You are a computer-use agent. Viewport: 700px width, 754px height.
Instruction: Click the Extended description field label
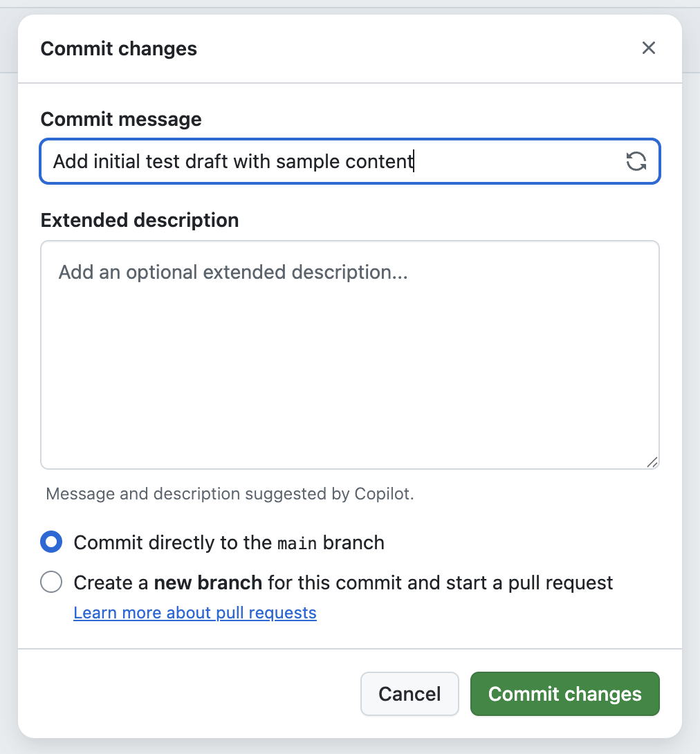click(x=140, y=220)
